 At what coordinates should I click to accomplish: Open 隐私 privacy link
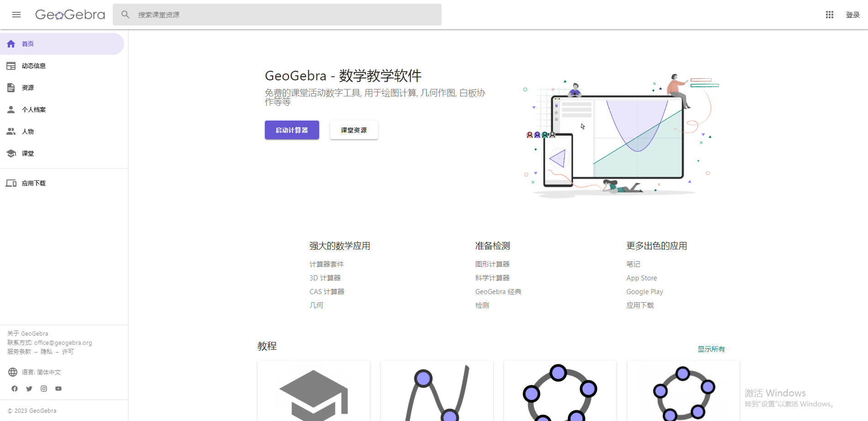pyautogui.click(x=47, y=352)
